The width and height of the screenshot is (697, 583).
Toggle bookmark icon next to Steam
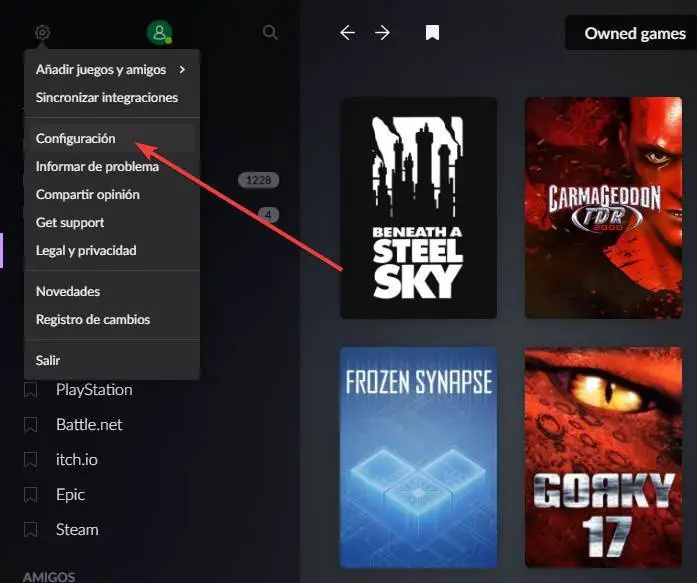(30, 530)
